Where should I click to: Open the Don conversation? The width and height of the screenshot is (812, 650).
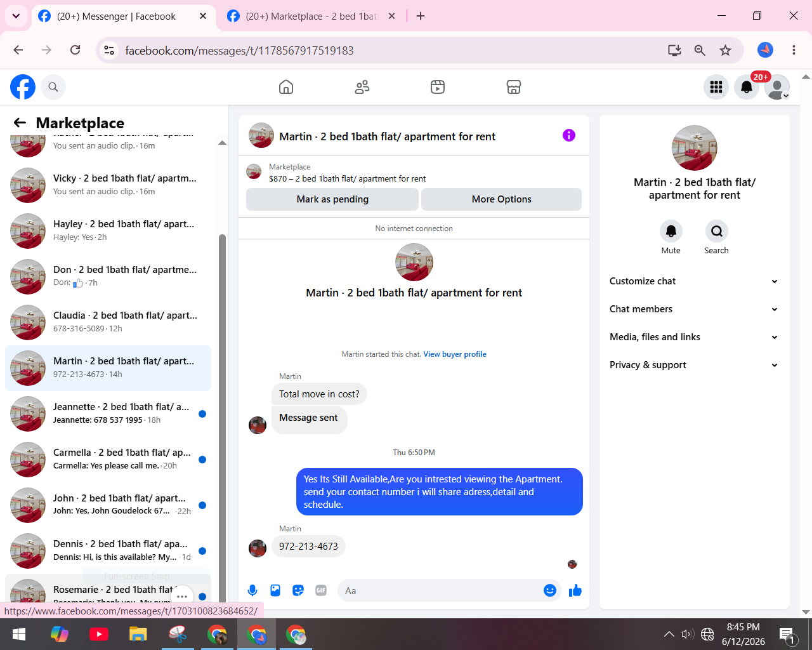click(x=108, y=277)
